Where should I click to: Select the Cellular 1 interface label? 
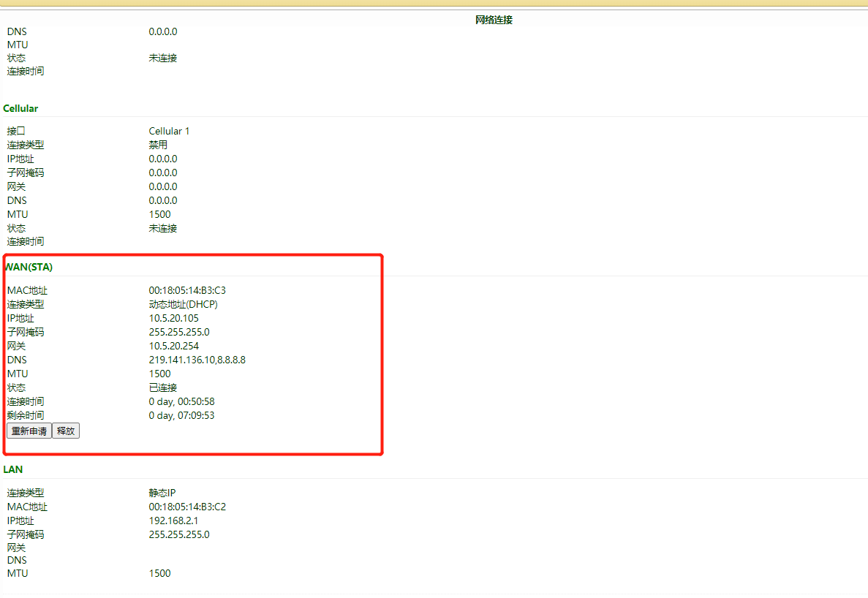(169, 131)
